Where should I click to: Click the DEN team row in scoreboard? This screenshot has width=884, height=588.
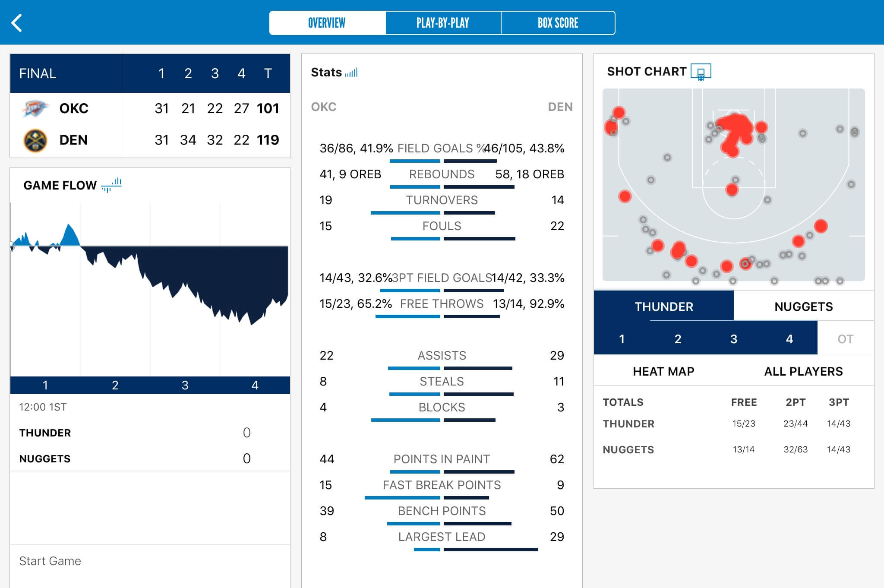pyautogui.click(x=150, y=140)
